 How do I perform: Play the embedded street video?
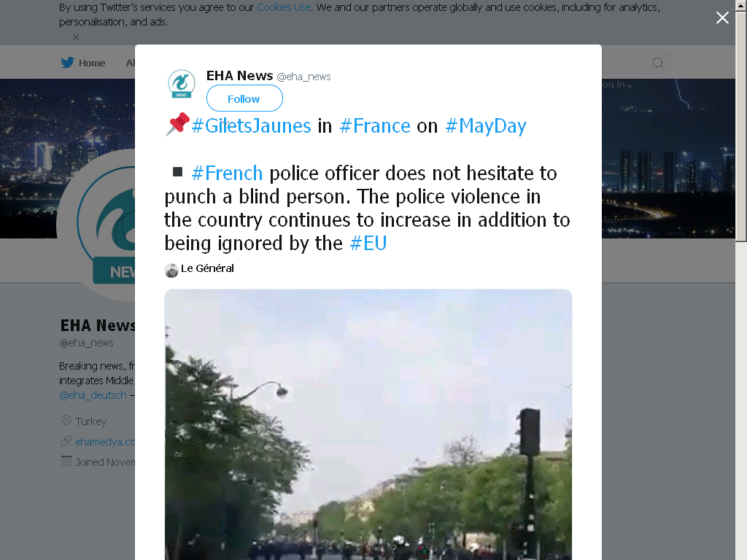tap(368, 424)
